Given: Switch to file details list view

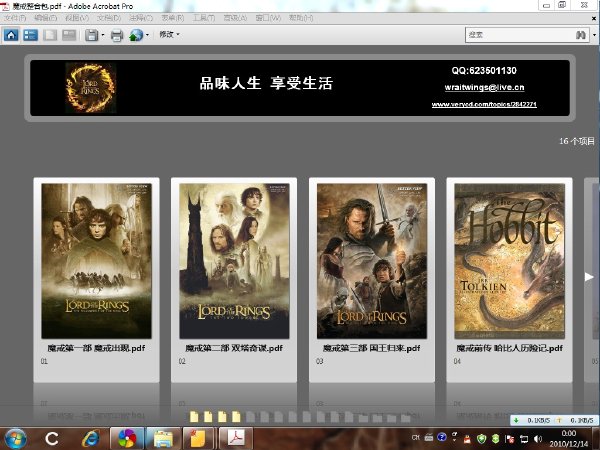Looking at the screenshot, I should (30, 35).
